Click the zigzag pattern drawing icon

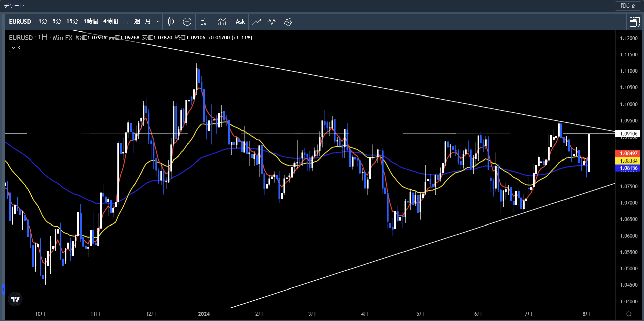[272, 22]
